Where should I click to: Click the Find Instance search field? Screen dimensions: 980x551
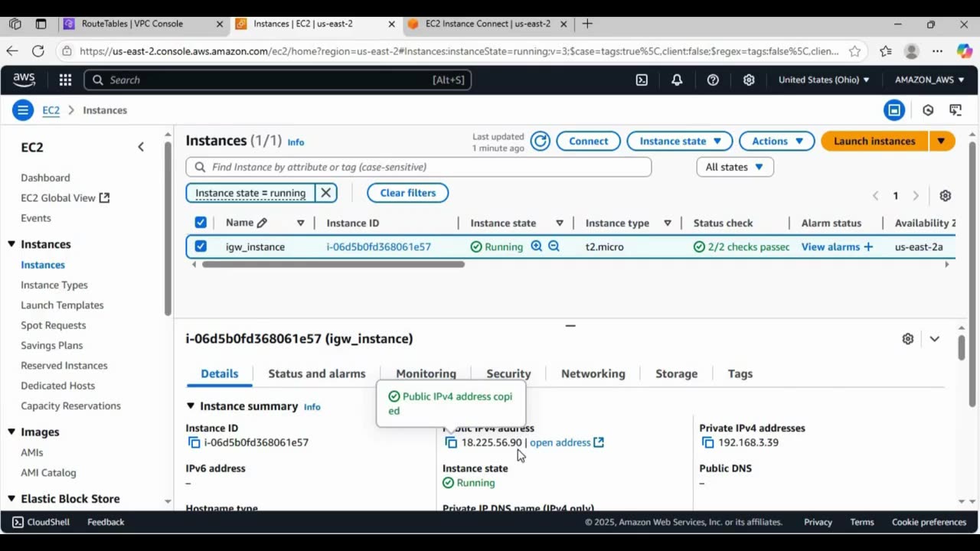tap(419, 167)
